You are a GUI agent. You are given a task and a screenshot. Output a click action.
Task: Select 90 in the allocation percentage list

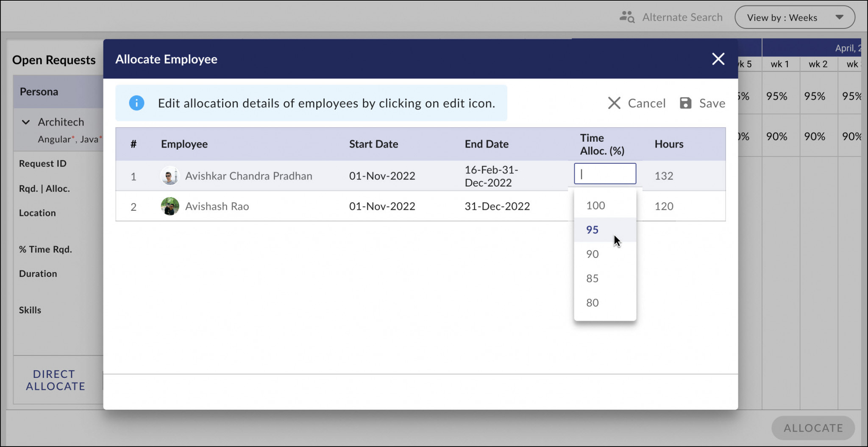(x=592, y=254)
